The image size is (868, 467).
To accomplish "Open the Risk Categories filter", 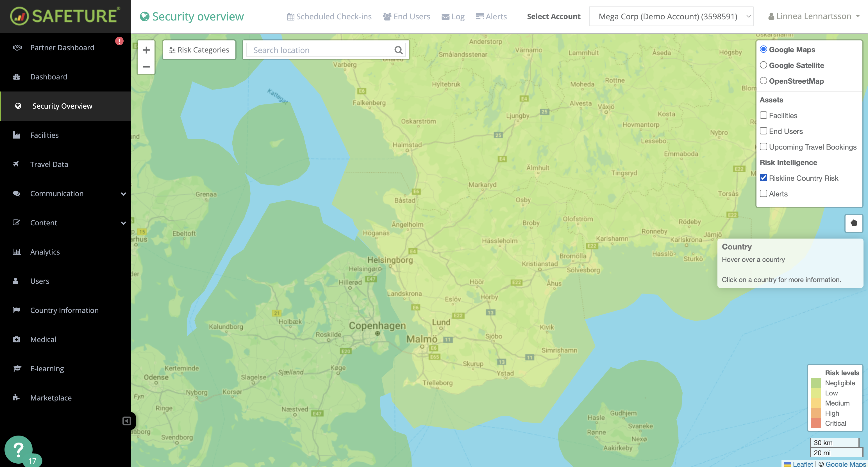I will 199,49.
